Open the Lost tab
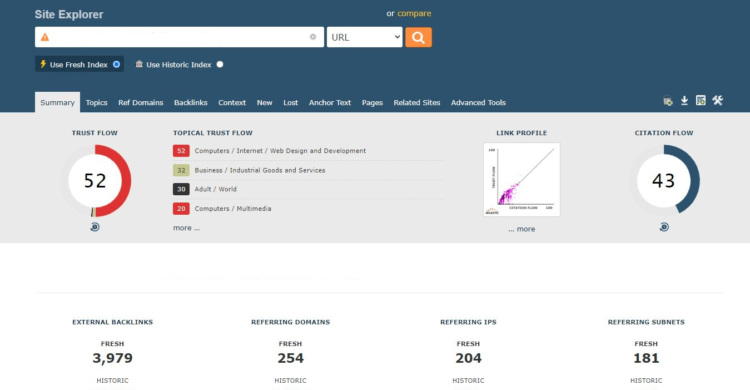The width and height of the screenshot is (750, 390). (x=290, y=102)
